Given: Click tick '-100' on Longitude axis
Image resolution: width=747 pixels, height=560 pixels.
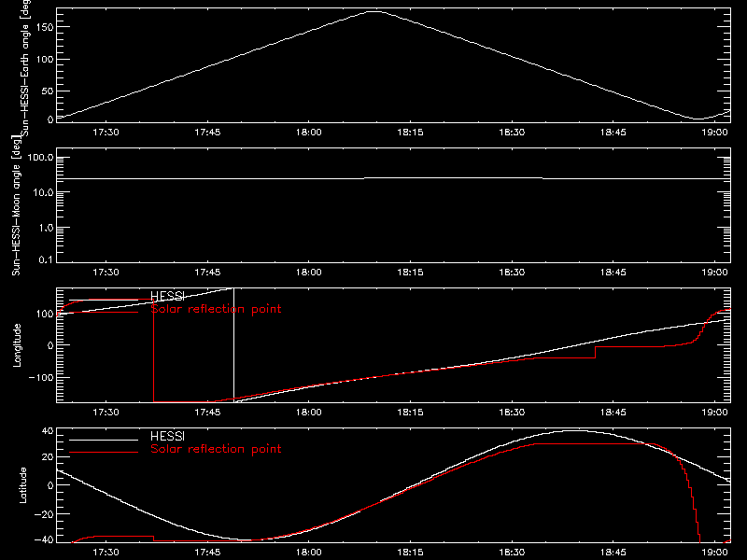Looking at the screenshot, I should (x=41, y=377).
